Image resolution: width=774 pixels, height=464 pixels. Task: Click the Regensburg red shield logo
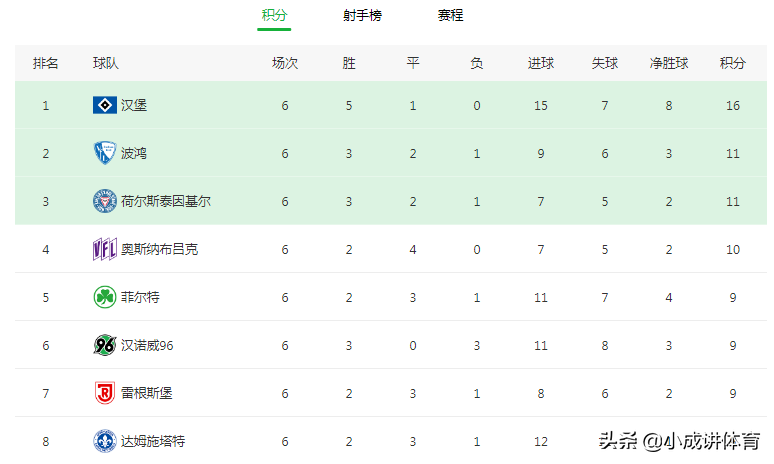(105, 393)
